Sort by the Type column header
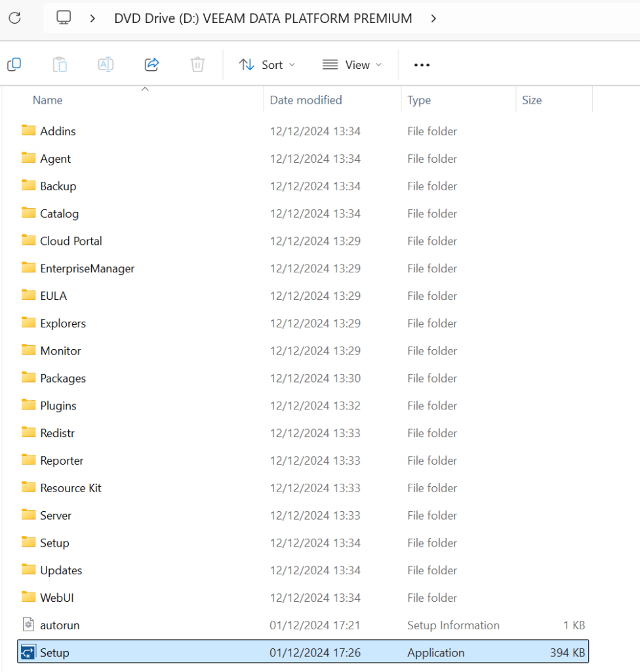 [x=419, y=100]
